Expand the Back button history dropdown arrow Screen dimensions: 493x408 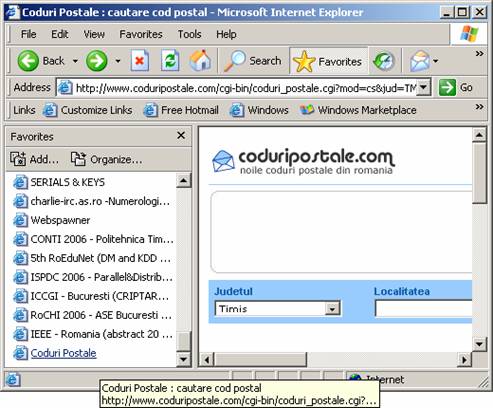(75, 61)
